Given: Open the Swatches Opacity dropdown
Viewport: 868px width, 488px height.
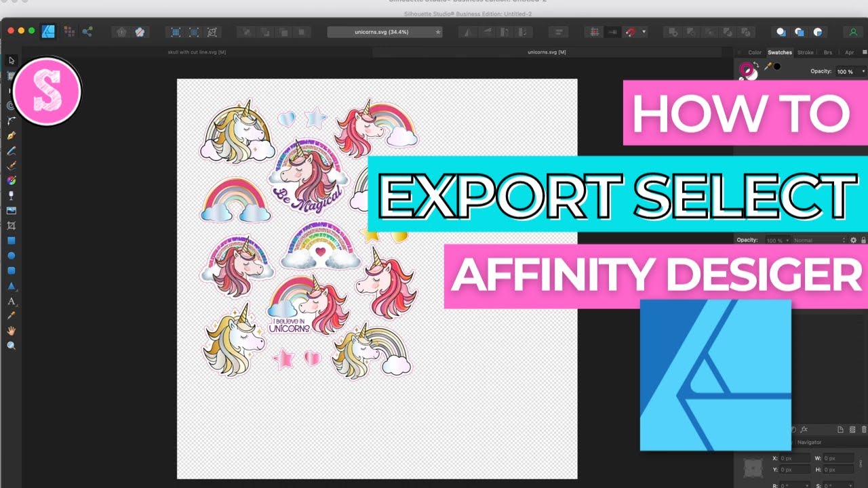Looking at the screenshot, I should click(851, 72).
